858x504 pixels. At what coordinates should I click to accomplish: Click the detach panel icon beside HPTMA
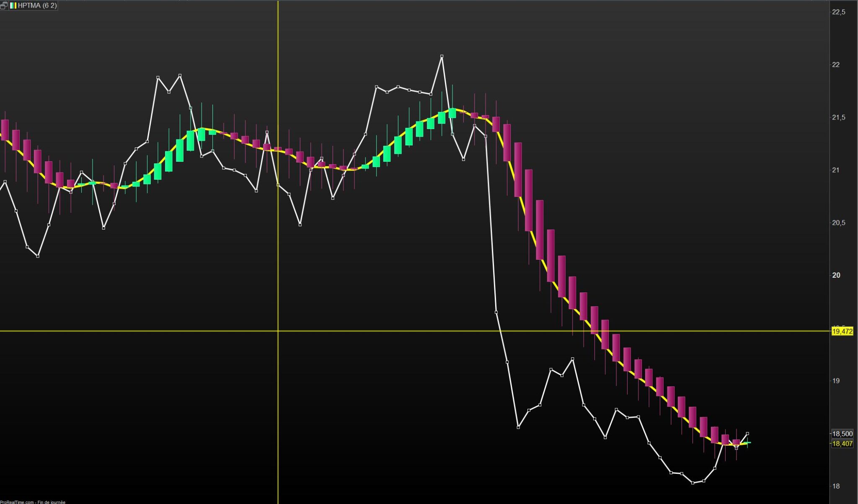point(4,5)
